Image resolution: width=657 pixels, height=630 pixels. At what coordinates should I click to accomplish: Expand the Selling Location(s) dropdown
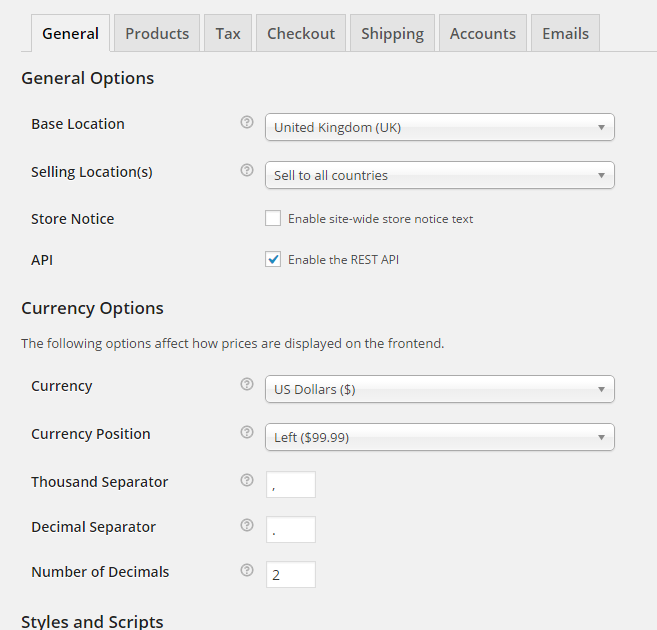pos(439,175)
